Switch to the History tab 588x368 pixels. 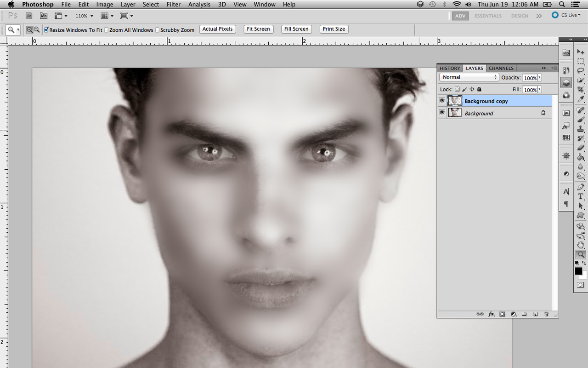pos(450,68)
